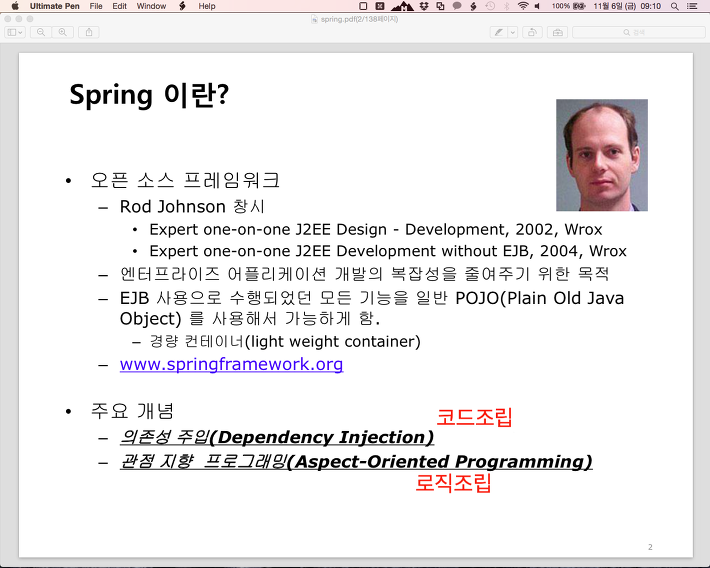Open the Window menu

pos(151,6)
